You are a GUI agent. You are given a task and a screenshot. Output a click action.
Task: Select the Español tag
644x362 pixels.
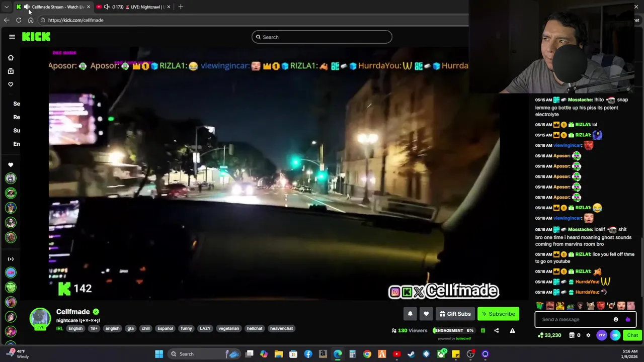coord(165,328)
